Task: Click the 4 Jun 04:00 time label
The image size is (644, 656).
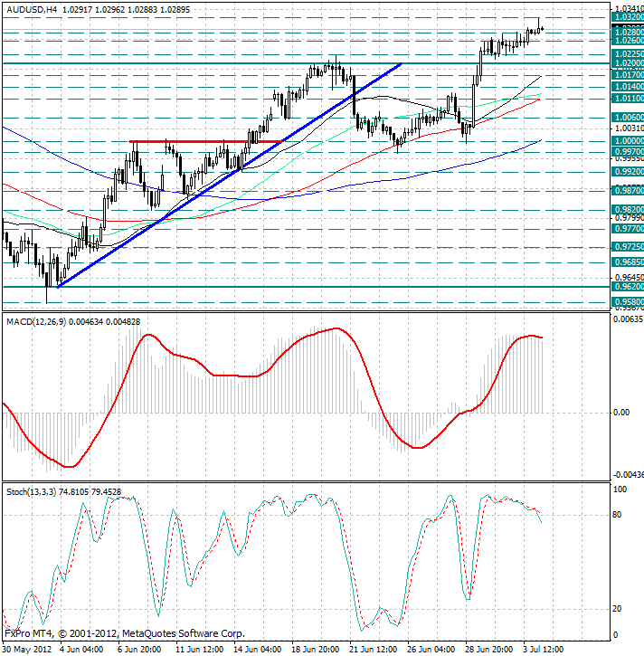Action: coord(81,650)
